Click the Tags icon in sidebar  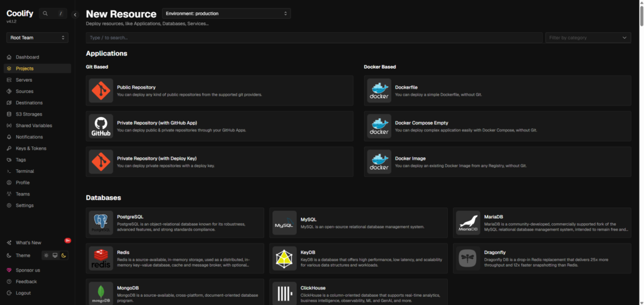(9, 160)
